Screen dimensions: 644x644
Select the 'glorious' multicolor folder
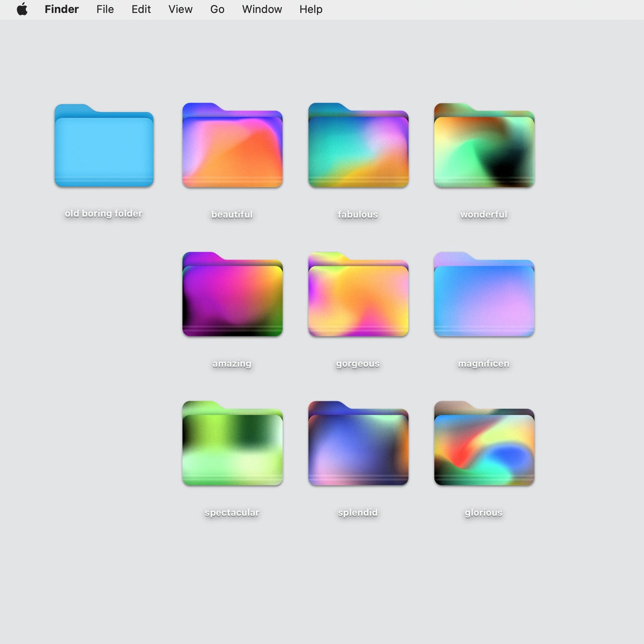pos(484,444)
